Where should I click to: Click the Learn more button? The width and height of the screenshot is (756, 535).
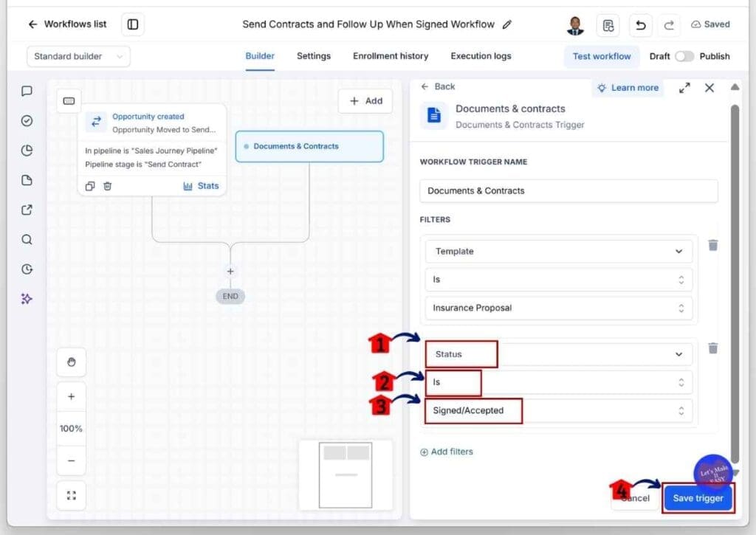tap(628, 88)
